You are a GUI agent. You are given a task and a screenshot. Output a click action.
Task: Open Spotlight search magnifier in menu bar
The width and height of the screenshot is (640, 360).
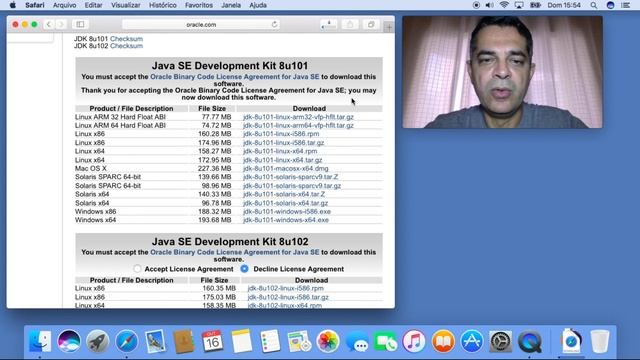coord(593,5)
